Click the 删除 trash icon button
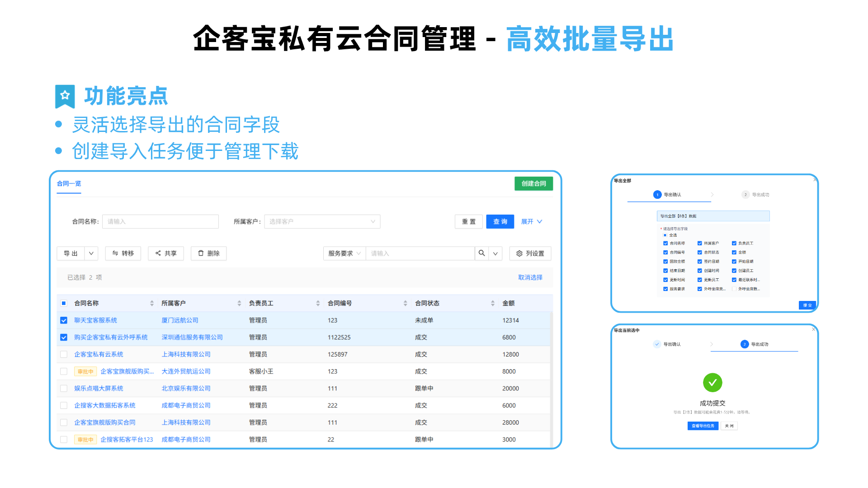 208,253
